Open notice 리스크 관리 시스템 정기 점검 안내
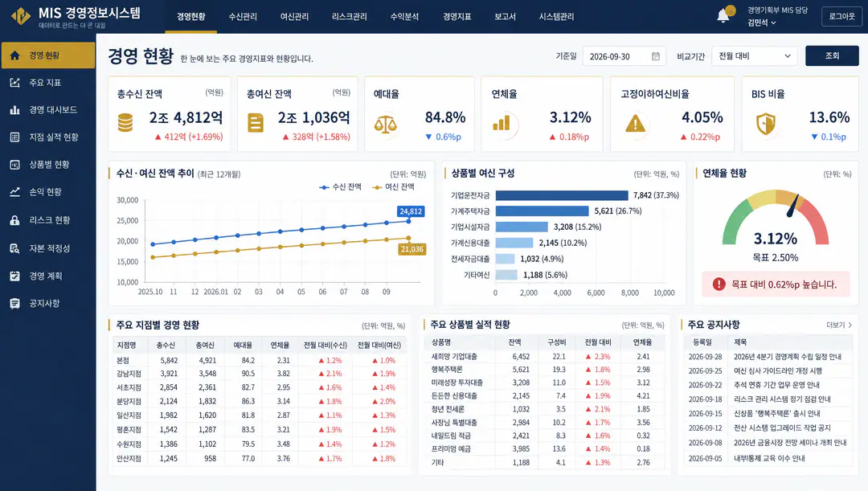 [782, 399]
